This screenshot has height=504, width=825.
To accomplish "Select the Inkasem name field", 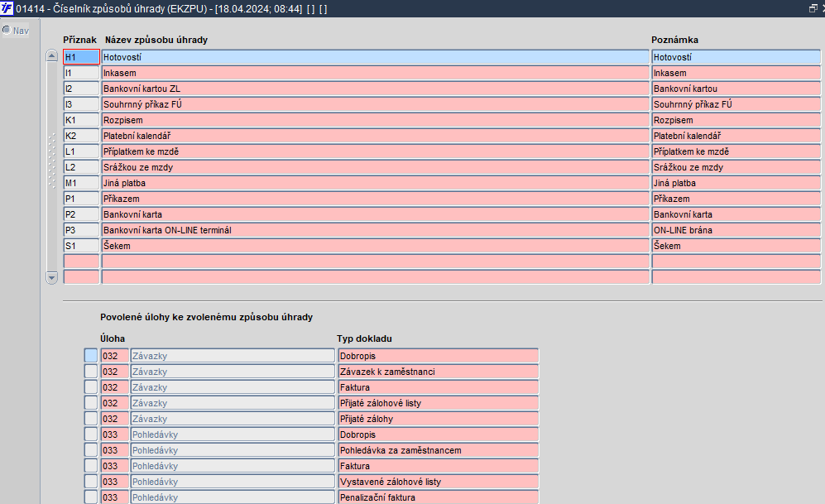I will coord(375,73).
